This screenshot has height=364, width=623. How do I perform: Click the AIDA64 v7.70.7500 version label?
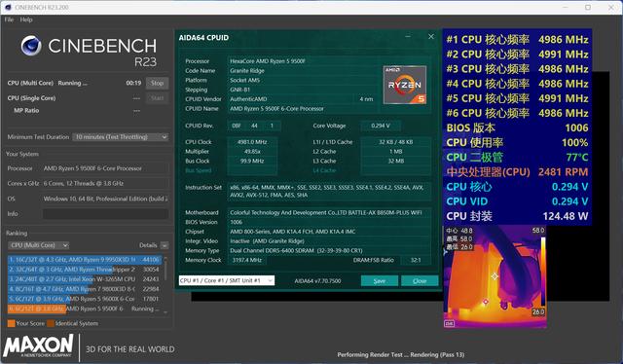[317, 281]
